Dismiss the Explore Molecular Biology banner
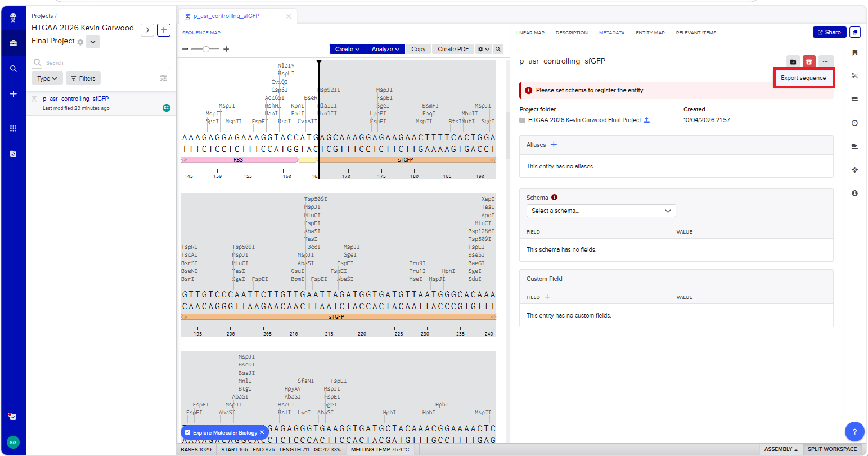This screenshot has width=868, height=456. click(262, 432)
